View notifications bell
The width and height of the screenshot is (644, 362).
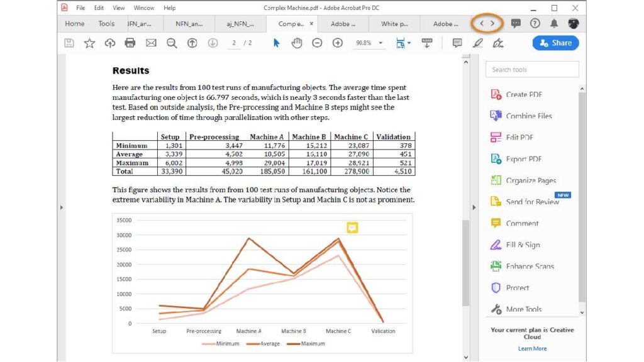[553, 23]
